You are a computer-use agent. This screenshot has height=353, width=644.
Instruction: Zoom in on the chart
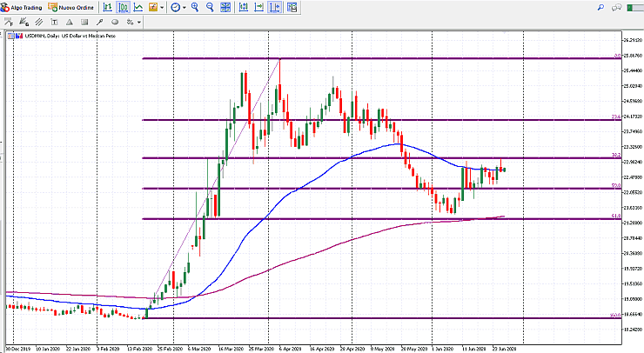(195, 7)
